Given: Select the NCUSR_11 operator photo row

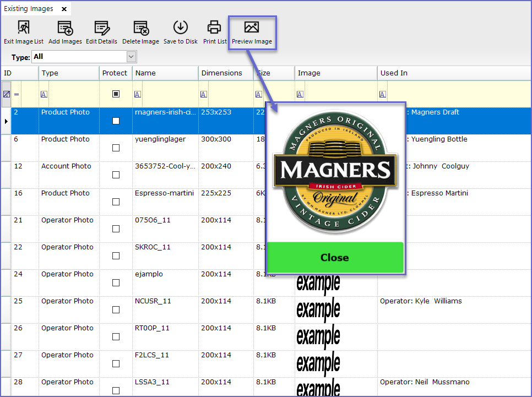Looking at the screenshot, I should pyautogui.click(x=153, y=301).
